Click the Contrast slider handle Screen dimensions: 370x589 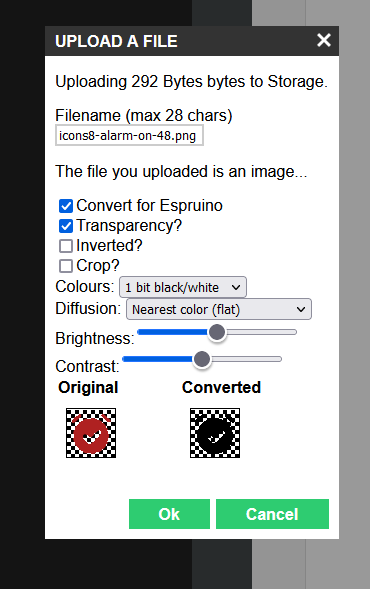[202, 359]
